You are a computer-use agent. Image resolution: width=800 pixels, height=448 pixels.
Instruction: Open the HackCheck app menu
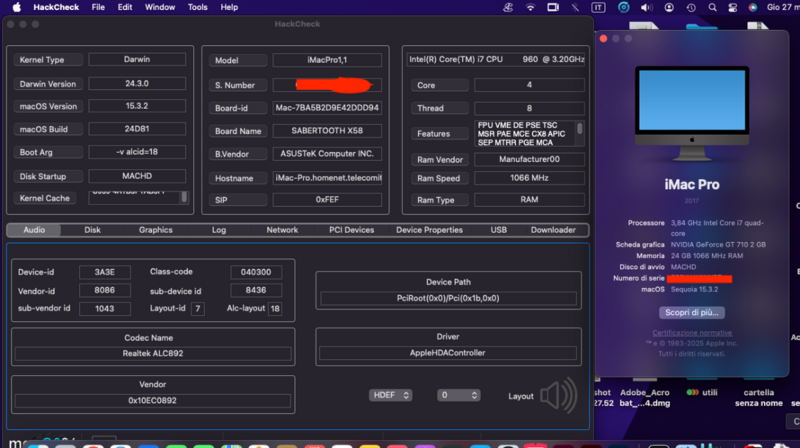[x=56, y=7]
